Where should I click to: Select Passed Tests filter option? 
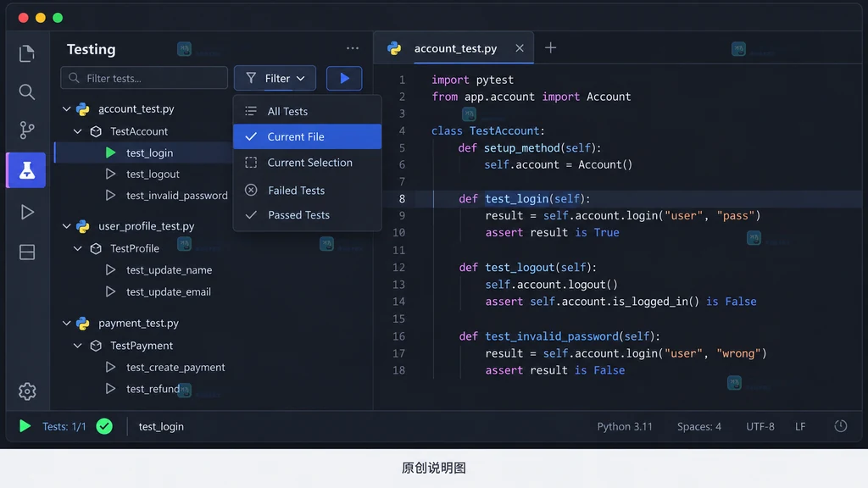(x=307, y=214)
